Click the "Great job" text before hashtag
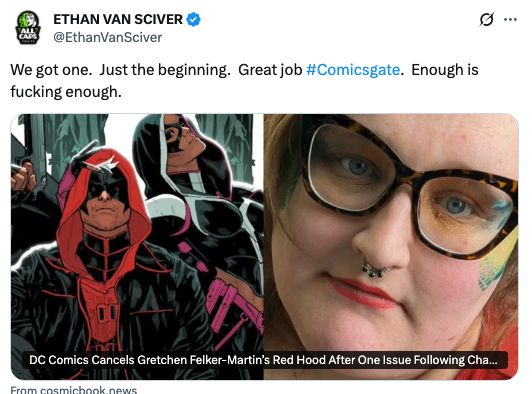Screen dimensions: 532x394 [270, 70]
